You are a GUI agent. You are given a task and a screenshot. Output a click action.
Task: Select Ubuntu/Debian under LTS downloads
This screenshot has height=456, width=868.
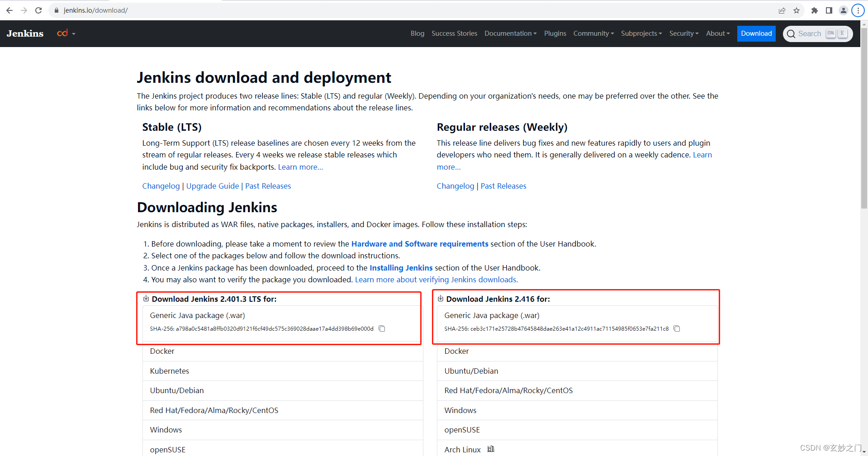[x=283, y=390]
